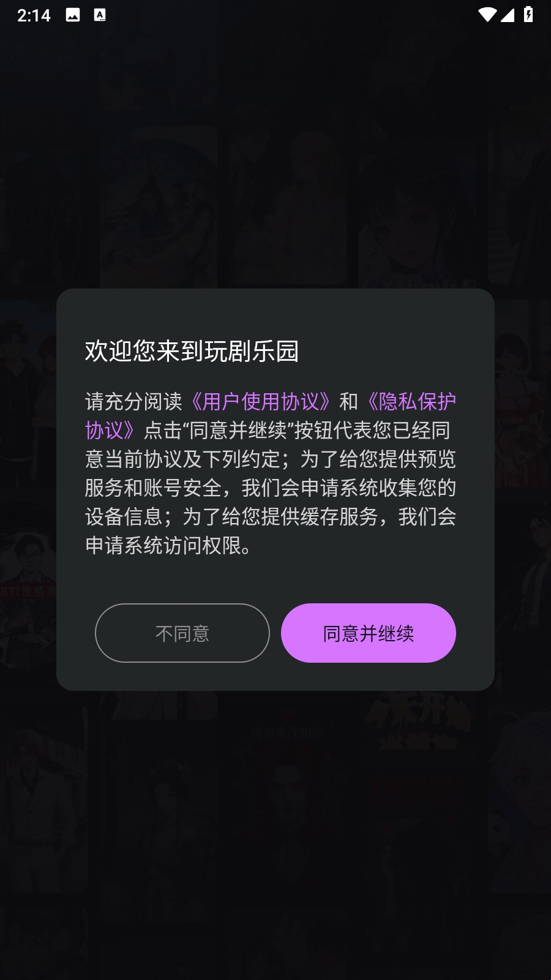
Task: Select the dimmed BTI性格 poster left of the dialog
Action: (x=28, y=600)
